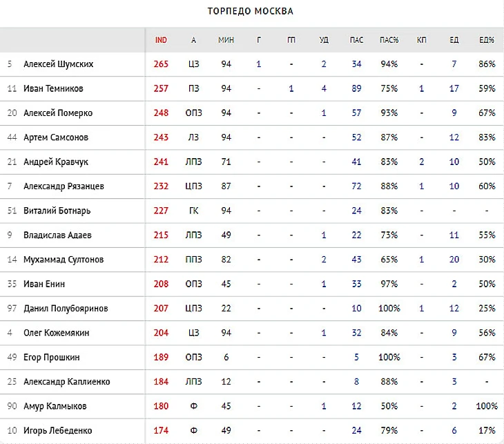
Task: Sort by МИН column header
Action: tap(226, 40)
